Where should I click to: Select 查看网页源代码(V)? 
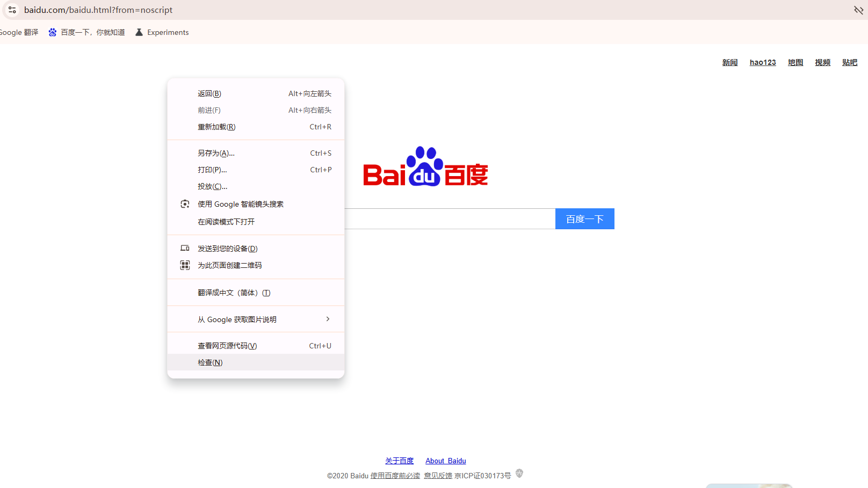click(x=256, y=346)
